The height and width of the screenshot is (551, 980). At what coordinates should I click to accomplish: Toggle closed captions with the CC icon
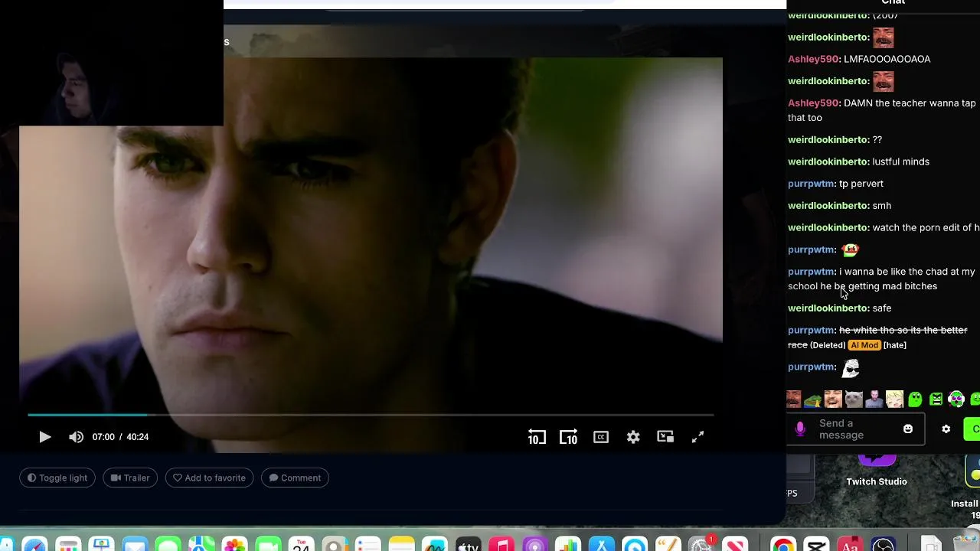click(601, 437)
